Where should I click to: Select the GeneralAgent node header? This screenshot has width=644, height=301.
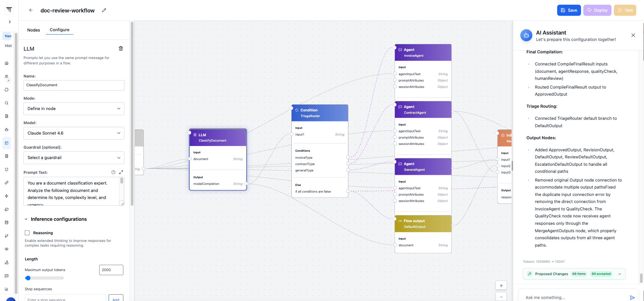point(423,166)
